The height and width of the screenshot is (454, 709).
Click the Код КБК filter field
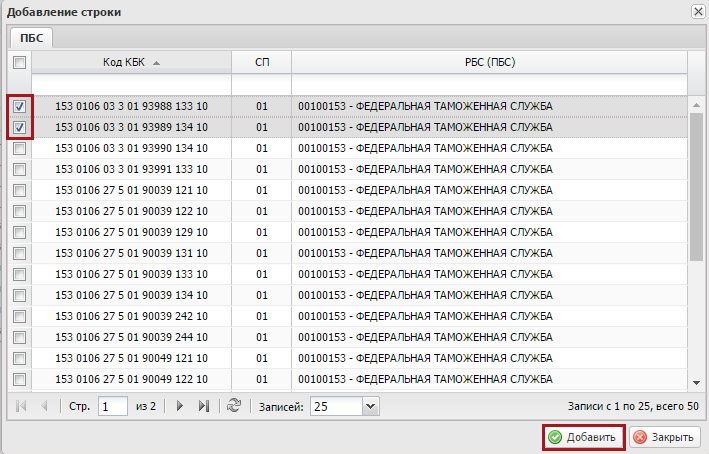131,83
